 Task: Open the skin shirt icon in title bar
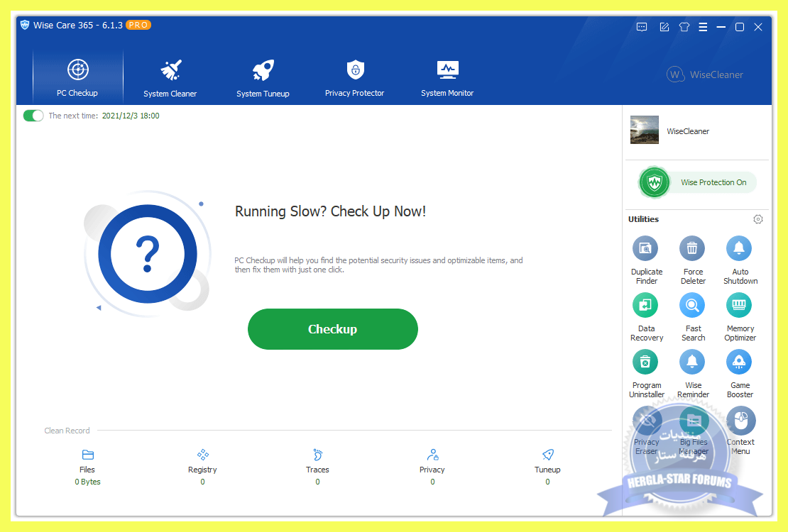tap(684, 27)
